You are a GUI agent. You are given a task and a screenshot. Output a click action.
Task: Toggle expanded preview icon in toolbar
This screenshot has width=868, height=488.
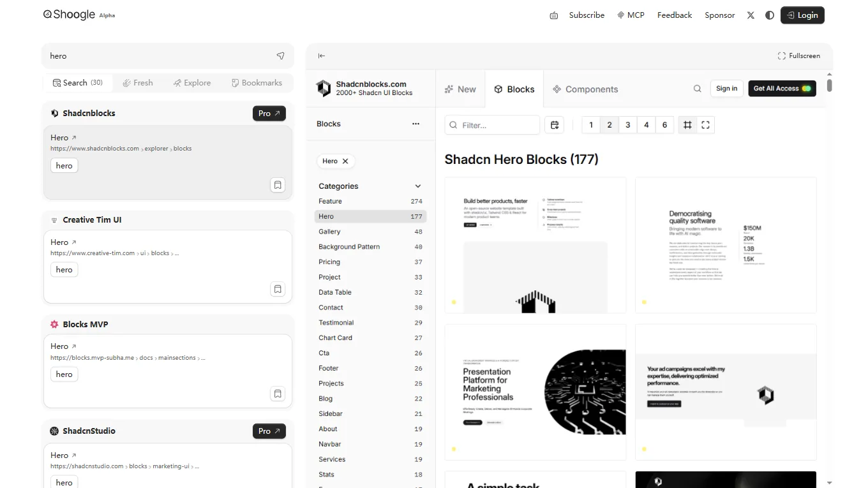[x=705, y=125]
